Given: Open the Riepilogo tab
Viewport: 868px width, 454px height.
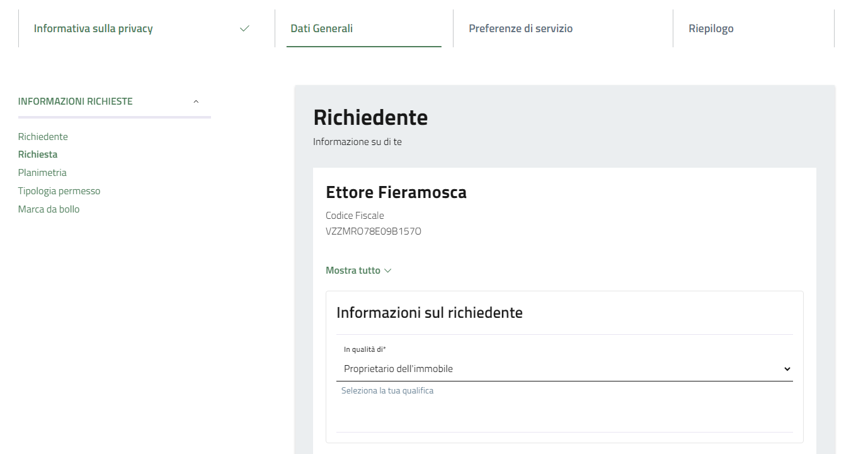Looking at the screenshot, I should pos(711,28).
